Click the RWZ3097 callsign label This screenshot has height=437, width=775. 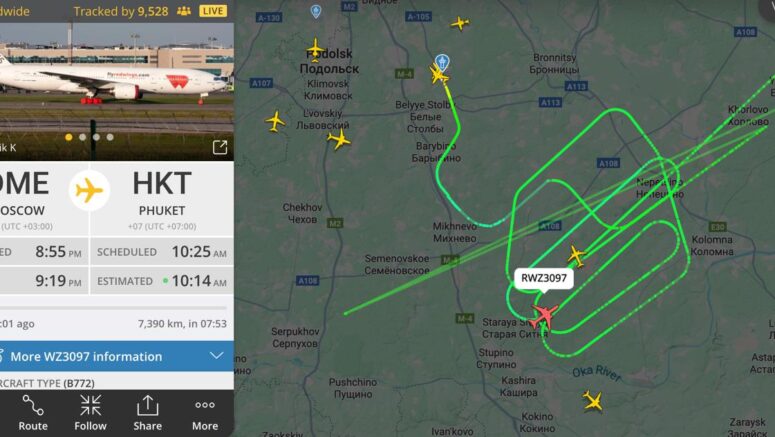(x=544, y=278)
